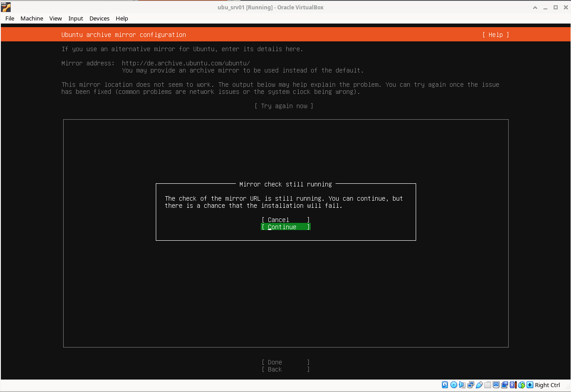This screenshot has height=392, width=571.
Task: Click the recording status icon
Action: click(505, 385)
